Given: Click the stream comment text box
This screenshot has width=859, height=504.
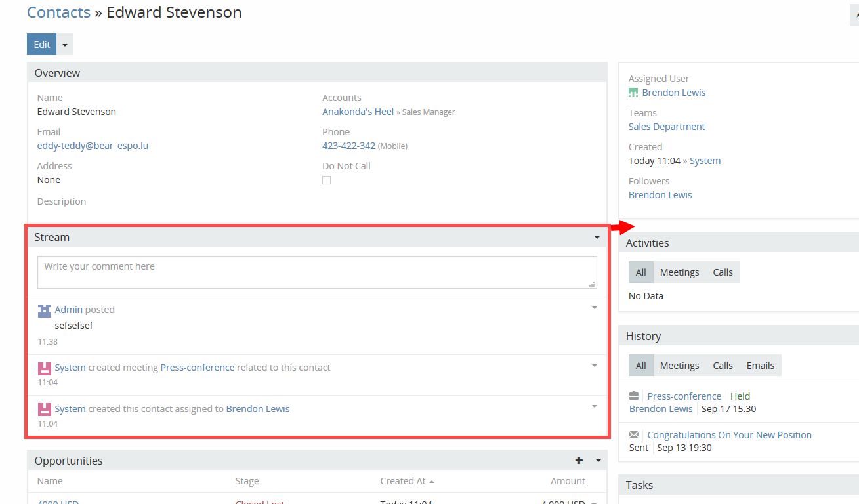Looking at the screenshot, I should [x=317, y=272].
